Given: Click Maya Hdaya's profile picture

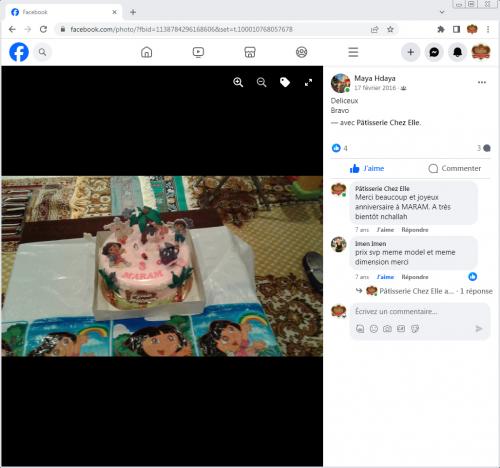Looking at the screenshot, I should coord(340,83).
